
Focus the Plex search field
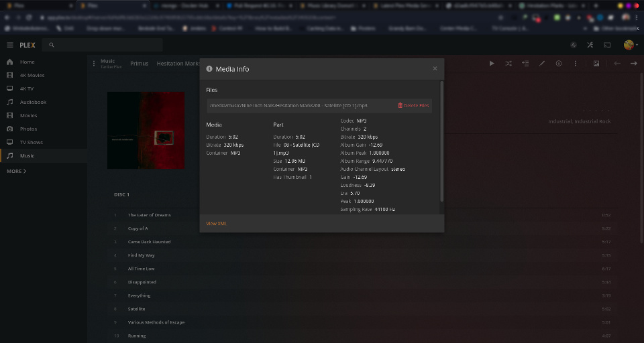click(x=103, y=45)
